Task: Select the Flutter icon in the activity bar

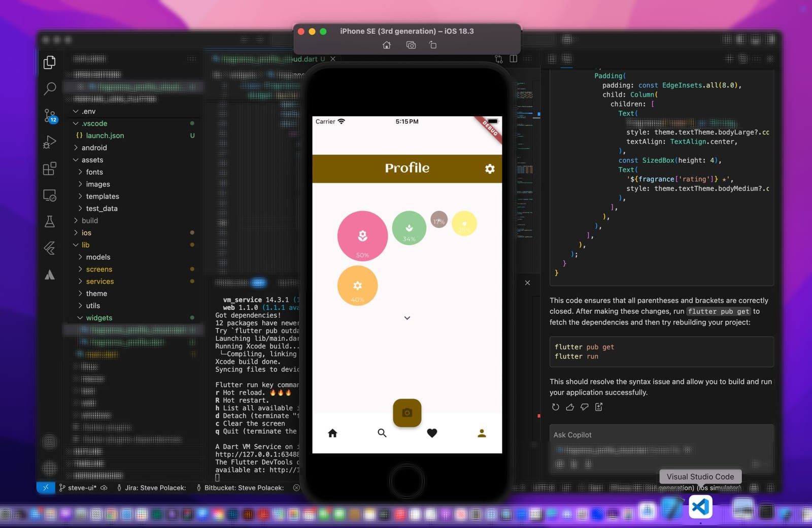Action: (x=49, y=248)
